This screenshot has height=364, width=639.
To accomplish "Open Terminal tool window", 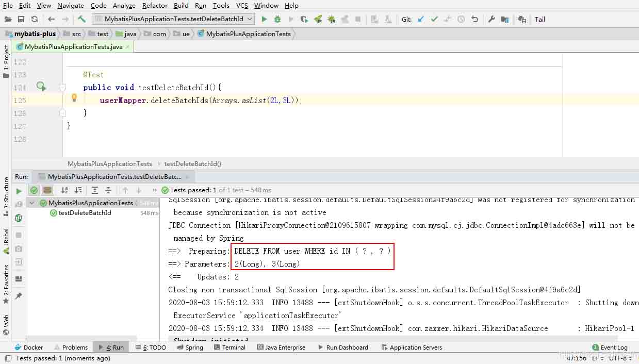I will [x=229, y=348].
